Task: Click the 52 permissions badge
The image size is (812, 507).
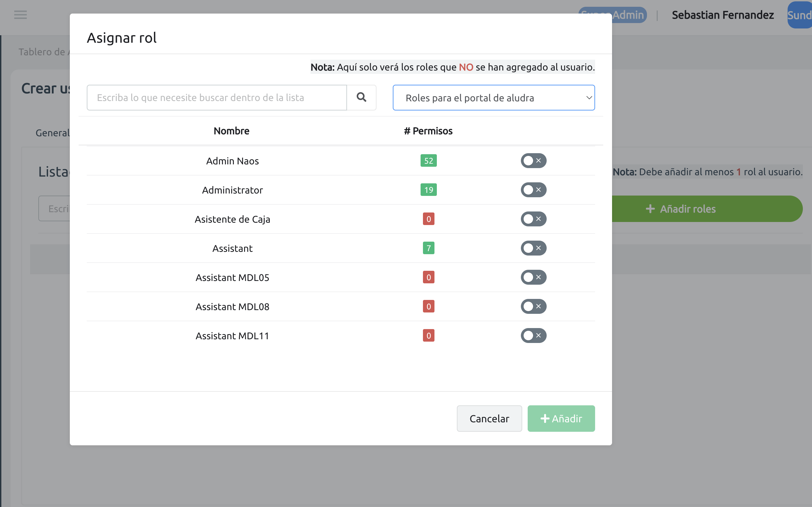Action: coord(428,161)
